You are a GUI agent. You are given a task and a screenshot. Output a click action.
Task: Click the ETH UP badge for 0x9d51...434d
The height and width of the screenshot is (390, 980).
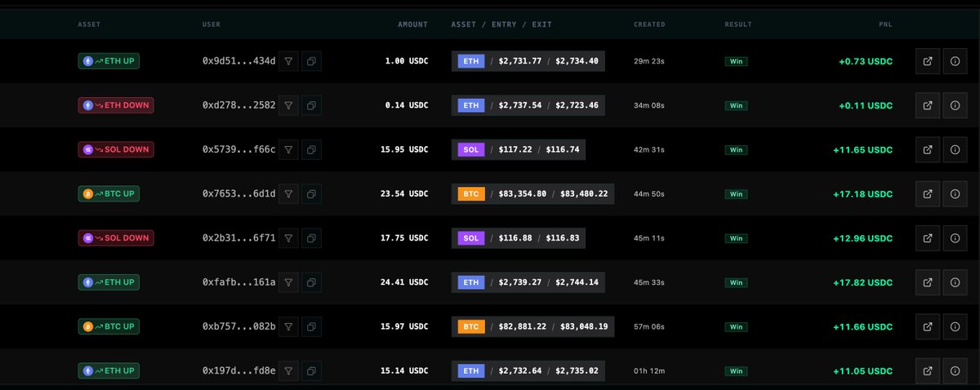pos(109,61)
